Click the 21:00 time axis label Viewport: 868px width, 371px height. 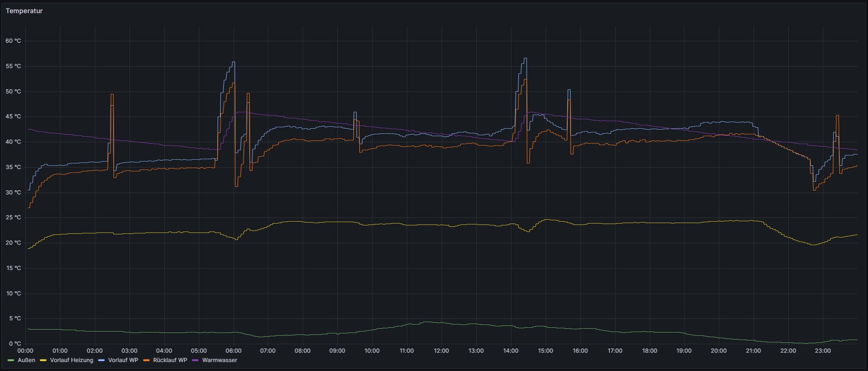[754, 351]
